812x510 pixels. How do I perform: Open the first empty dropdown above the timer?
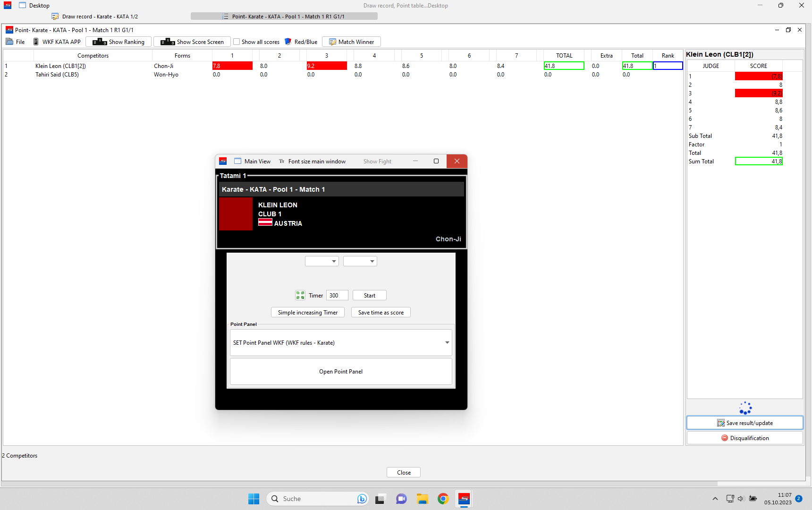tap(322, 261)
